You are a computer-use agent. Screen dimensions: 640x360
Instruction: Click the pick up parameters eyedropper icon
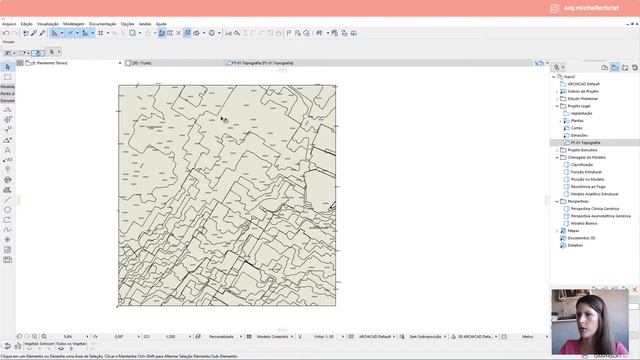(34, 33)
